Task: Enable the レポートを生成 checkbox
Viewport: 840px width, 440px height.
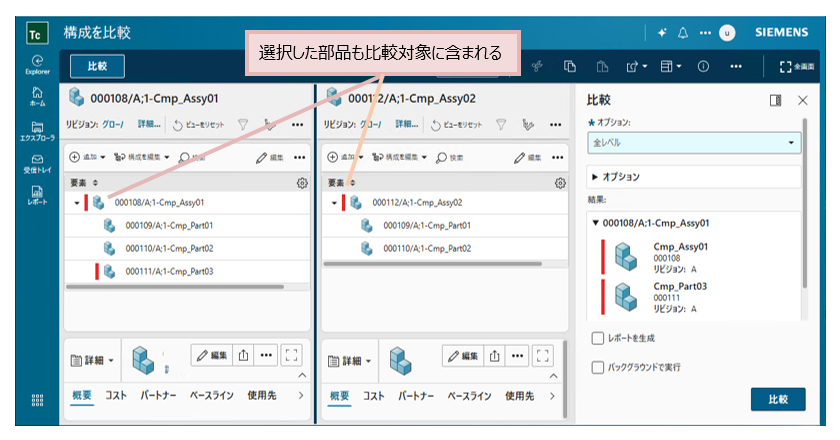Action: (597, 338)
